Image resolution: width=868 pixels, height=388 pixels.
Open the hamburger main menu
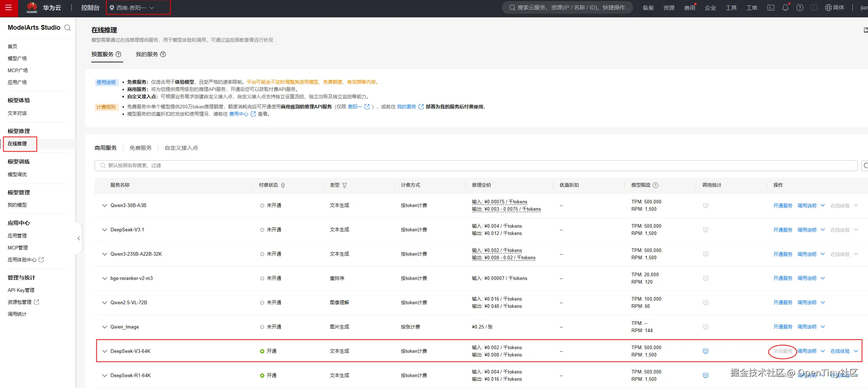pos(9,8)
